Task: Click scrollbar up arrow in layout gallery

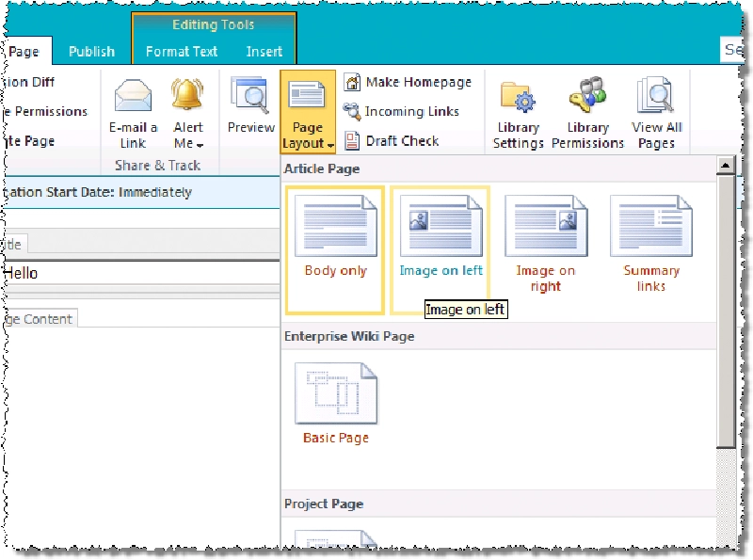Action: click(726, 166)
